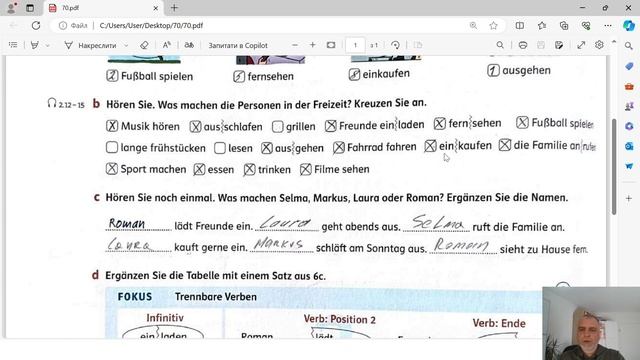
Task: Open split screen view
Action: pos(520,25)
